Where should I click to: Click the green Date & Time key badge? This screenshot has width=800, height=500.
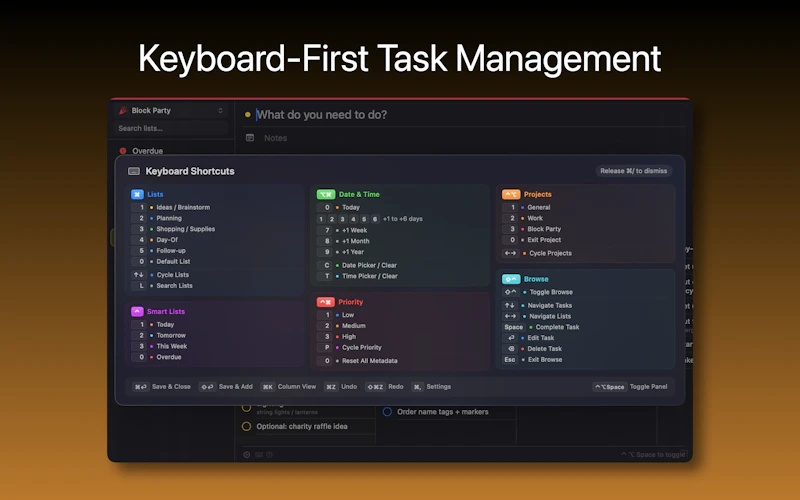coord(326,194)
